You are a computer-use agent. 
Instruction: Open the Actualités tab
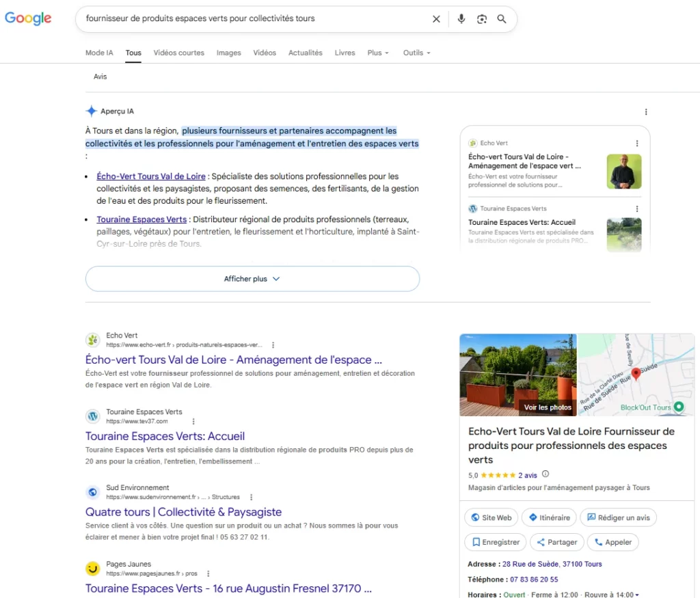pos(306,53)
